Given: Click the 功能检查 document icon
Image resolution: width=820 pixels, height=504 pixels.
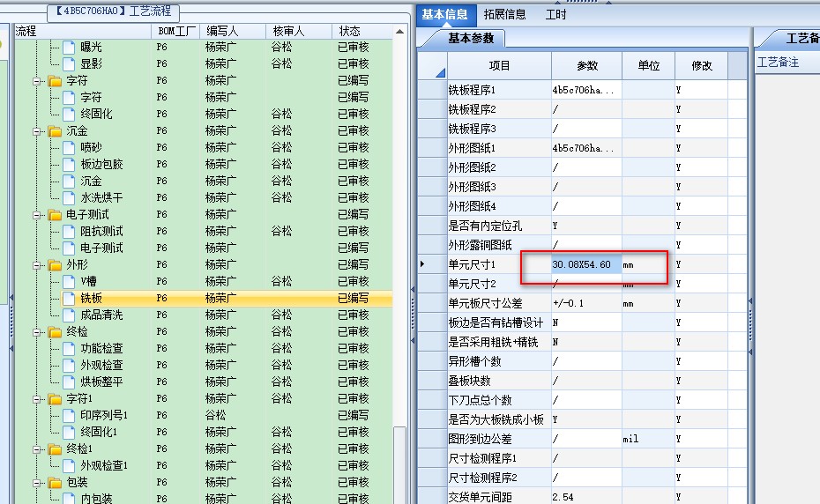Looking at the screenshot, I should coord(69,348).
